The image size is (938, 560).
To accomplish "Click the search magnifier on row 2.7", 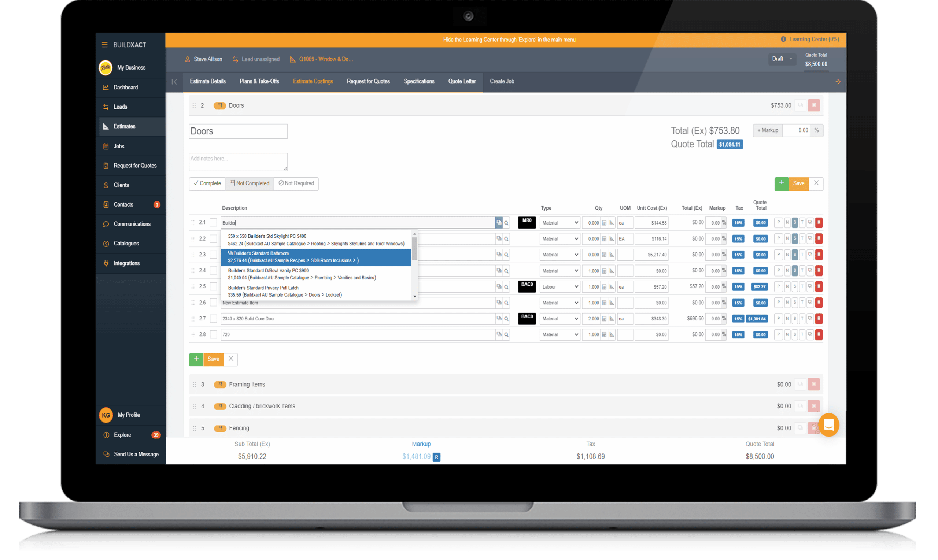I will pos(506,319).
